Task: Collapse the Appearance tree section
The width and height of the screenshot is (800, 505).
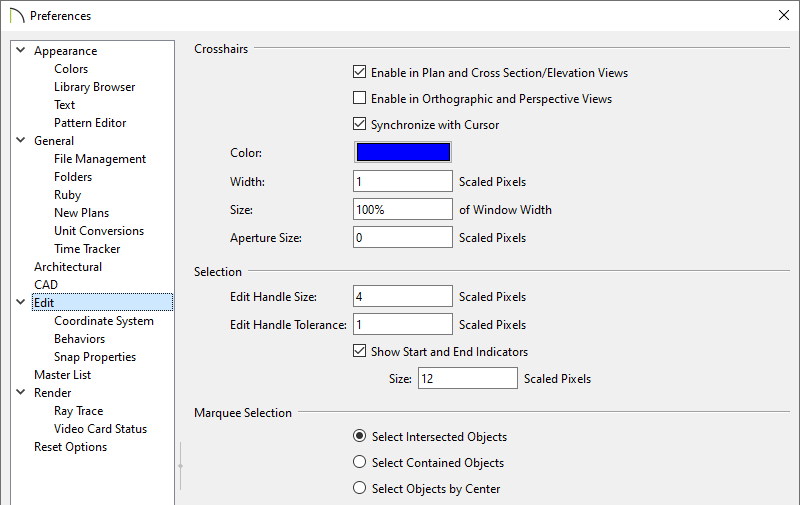Action: pyautogui.click(x=21, y=50)
